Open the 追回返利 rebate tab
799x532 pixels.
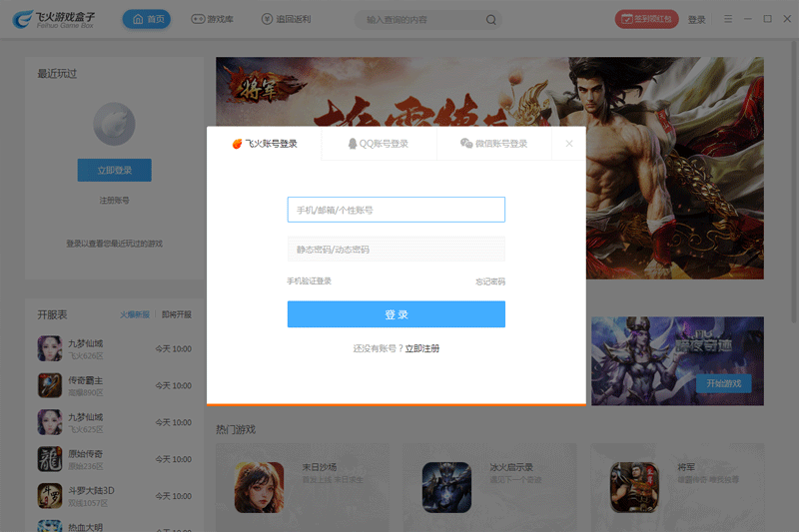(x=286, y=19)
